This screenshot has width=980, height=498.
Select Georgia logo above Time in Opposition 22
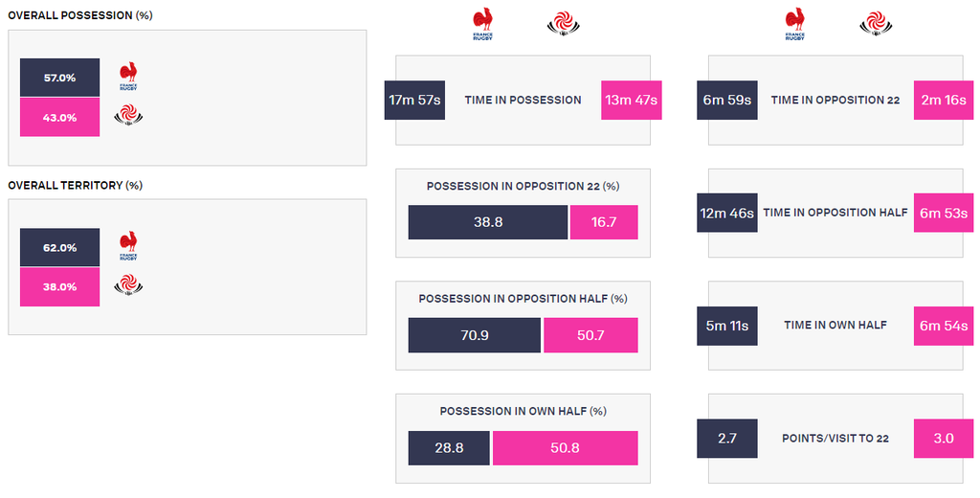pyautogui.click(x=877, y=24)
